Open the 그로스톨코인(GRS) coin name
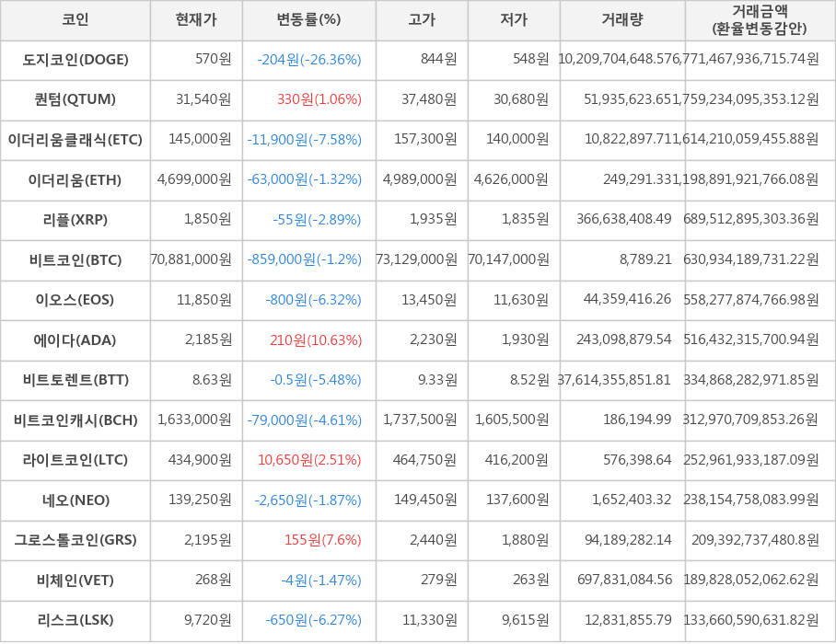 coord(75,540)
